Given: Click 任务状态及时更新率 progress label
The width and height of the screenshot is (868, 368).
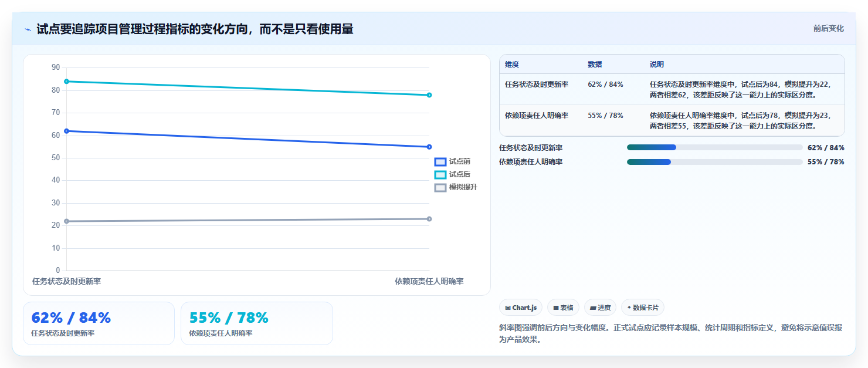Looking at the screenshot, I should pyautogui.click(x=531, y=148).
